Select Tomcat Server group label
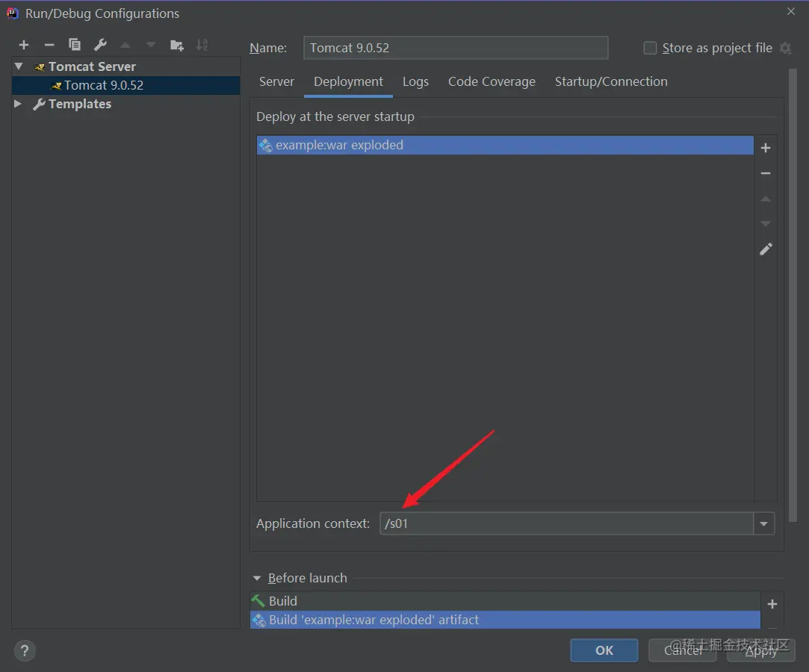Viewport: 809px width, 672px height. point(92,66)
